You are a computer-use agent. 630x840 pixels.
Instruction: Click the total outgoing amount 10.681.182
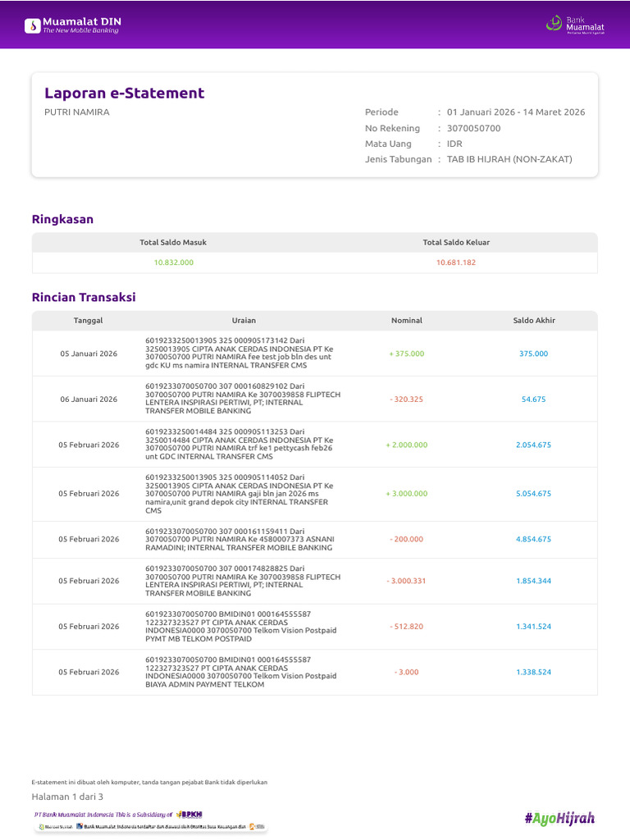(x=456, y=262)
